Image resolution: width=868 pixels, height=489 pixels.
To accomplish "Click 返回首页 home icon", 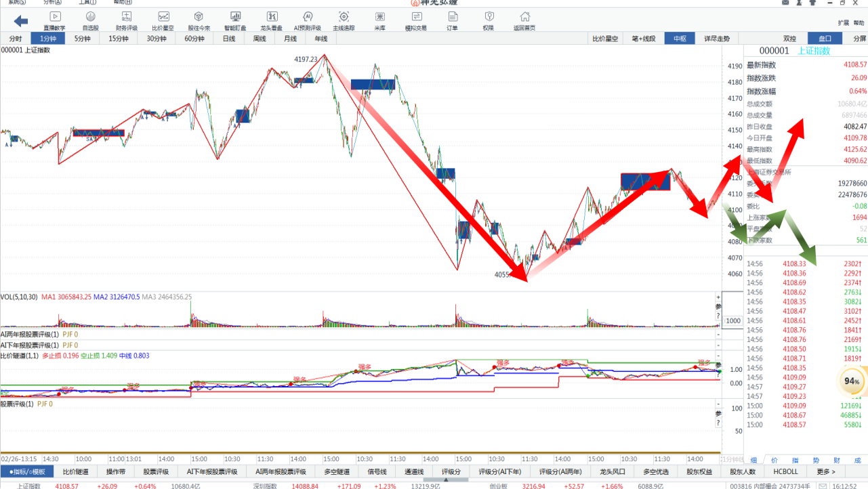I will pos(524,20).
